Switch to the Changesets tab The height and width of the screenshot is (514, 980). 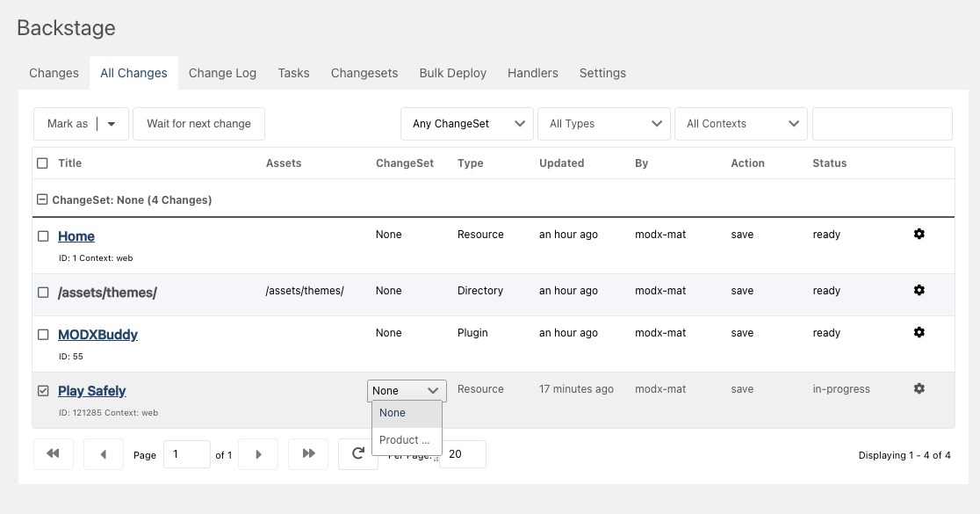364,73
